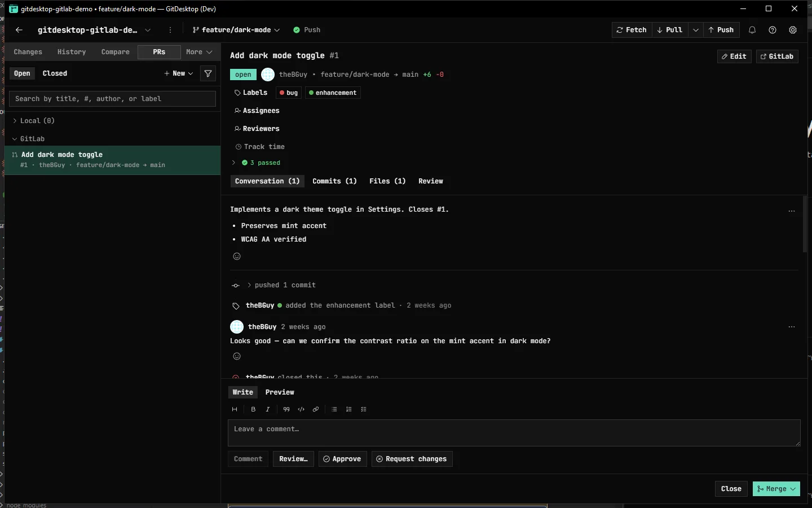Click the Pull button
812x508 pixels.
point(670,30)
